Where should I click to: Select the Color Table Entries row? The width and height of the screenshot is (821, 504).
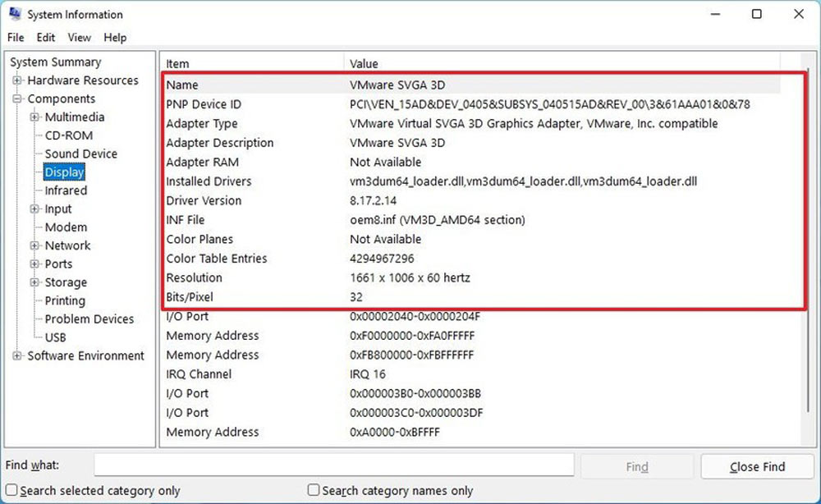[x=470, y=259]
